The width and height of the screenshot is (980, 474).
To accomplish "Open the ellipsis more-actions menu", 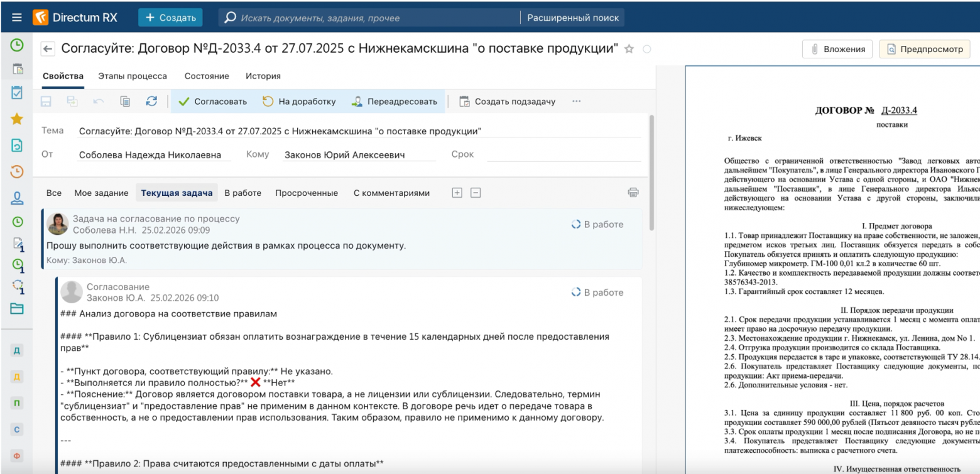I will point(576,100).
